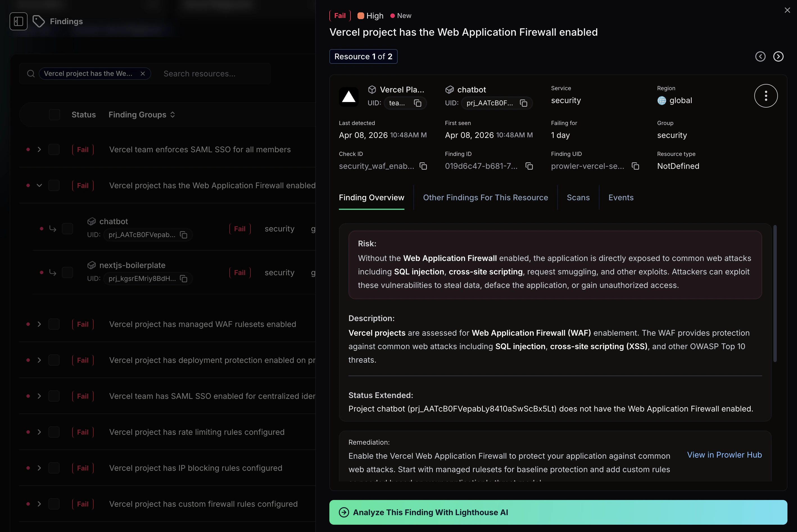Open Other Findings For This Resource tab

click(485, 198)
